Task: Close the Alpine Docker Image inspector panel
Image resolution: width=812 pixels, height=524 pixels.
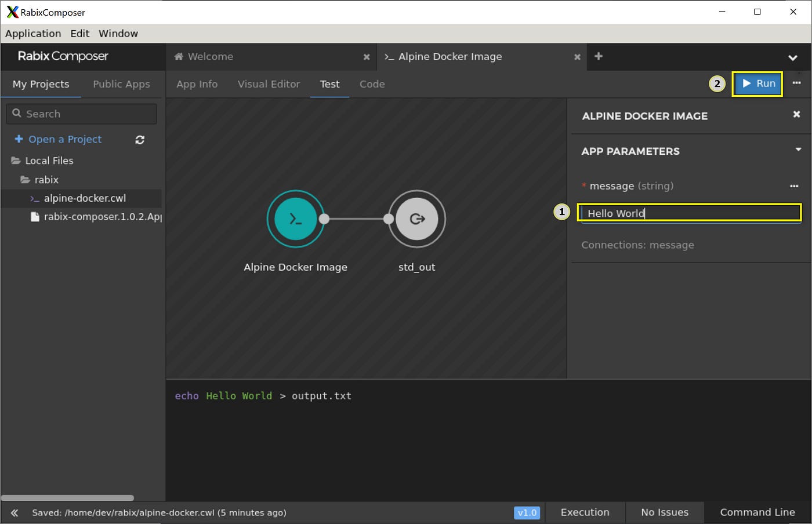Action: 797,114
